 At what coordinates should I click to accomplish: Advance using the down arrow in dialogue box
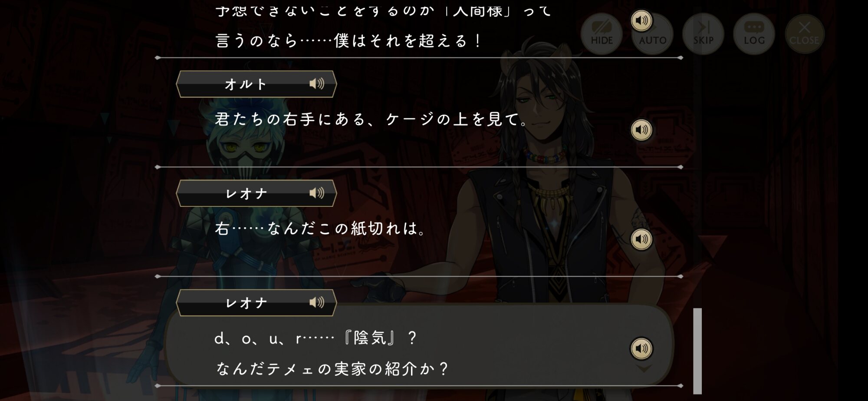(644, 369)
